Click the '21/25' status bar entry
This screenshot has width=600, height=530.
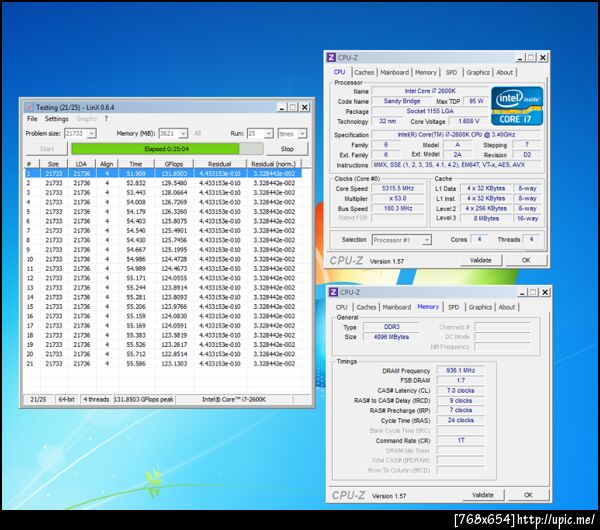click(x=38, y=399)
